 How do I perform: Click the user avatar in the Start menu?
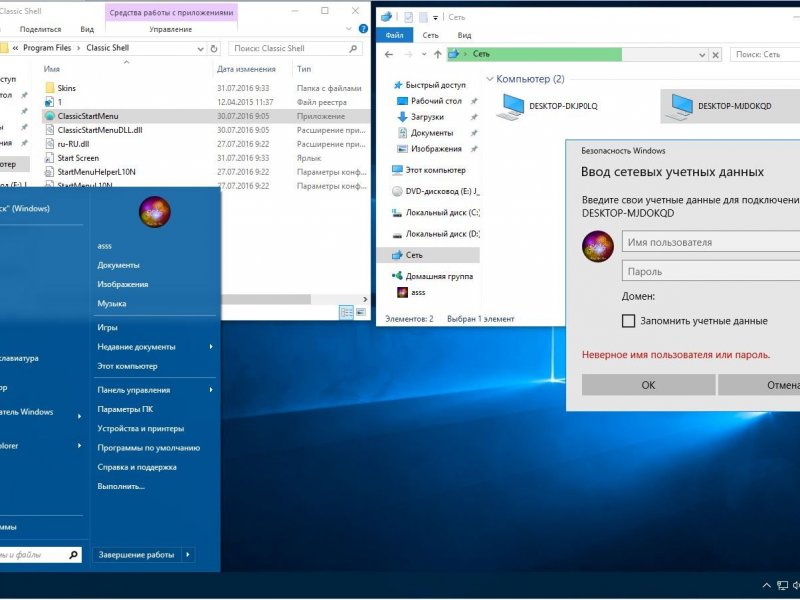click(x=155, y=212)
